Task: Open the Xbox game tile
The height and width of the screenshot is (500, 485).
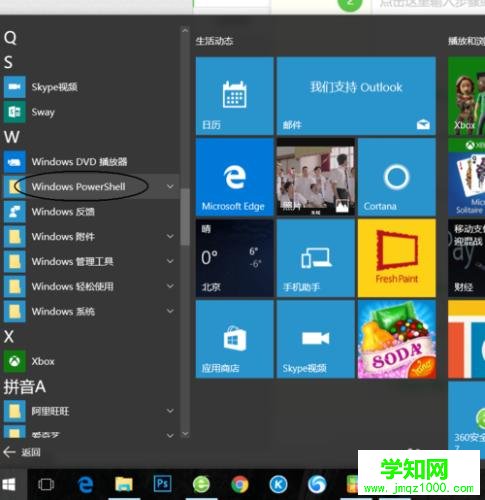Action: pyautogui.click(x=467, y=96)
